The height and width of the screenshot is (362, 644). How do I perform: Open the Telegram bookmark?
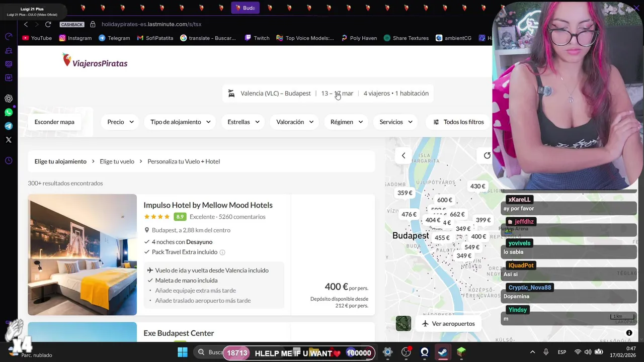click(x=114, y=38)
